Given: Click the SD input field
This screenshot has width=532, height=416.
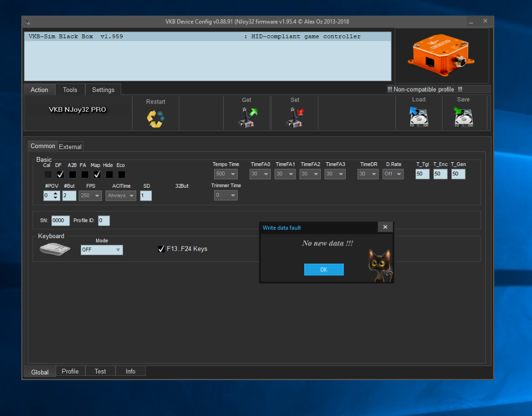Looking at the screenshot, I should 146,196.
